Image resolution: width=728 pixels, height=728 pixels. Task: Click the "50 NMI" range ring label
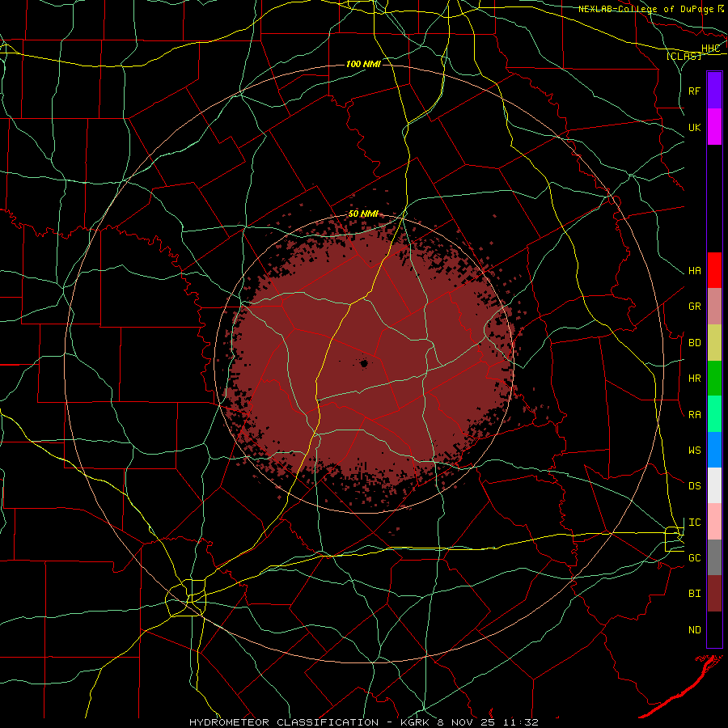point(363,214)
